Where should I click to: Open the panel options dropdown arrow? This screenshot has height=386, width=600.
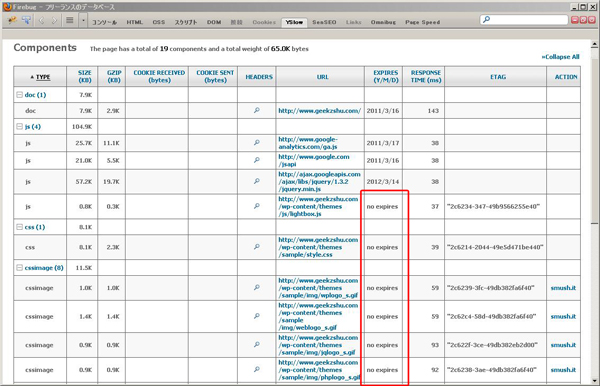83,20
